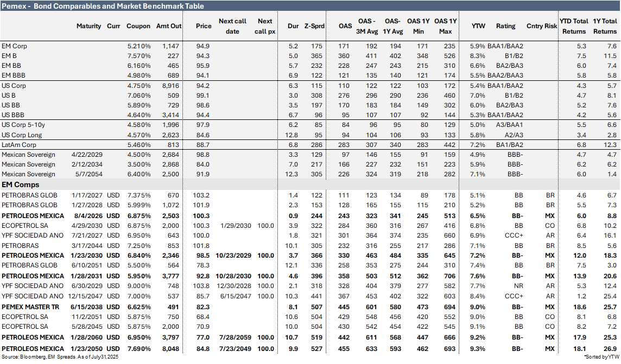621x364 pixels.
Task: Select the next call date "12/30/2028"
Action: (233, 286)
